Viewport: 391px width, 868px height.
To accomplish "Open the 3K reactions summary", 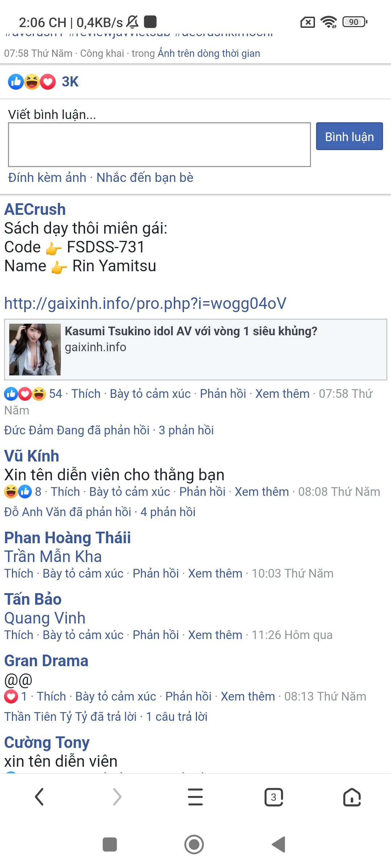I will pyautogui.click(x=43, y=82).
